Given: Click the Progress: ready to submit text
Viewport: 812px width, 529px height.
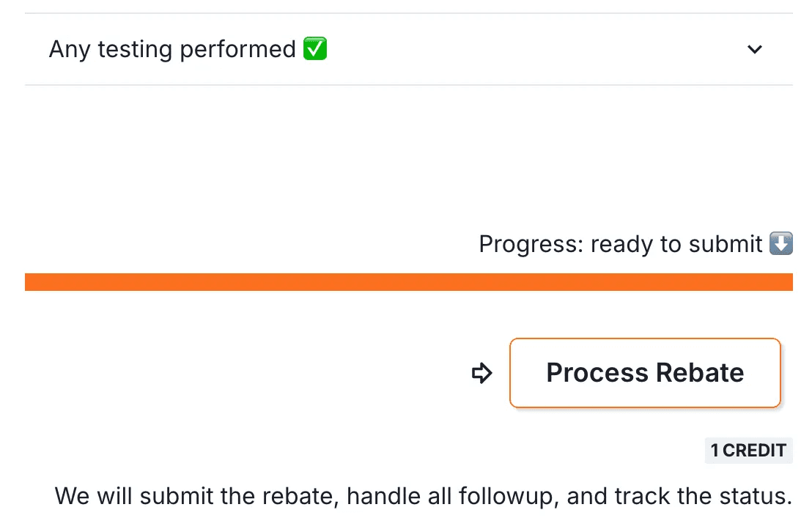Looking at the screenshot, I should click(x=620, y=244).
